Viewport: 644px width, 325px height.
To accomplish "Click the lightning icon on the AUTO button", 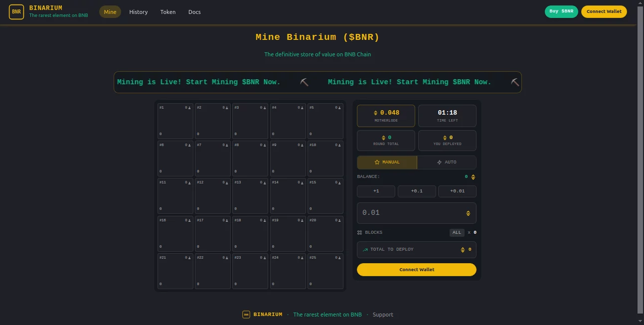I will point(438,162).
